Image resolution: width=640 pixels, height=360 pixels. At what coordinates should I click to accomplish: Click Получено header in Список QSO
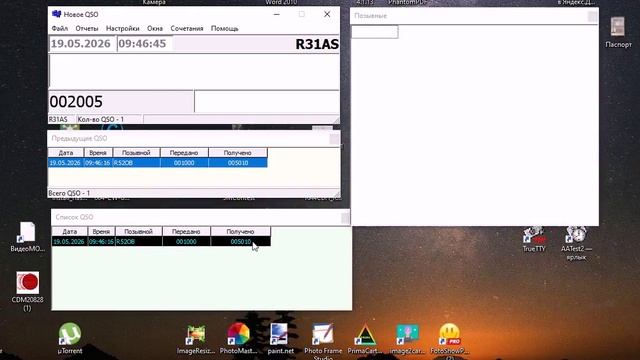click(240, 231)
